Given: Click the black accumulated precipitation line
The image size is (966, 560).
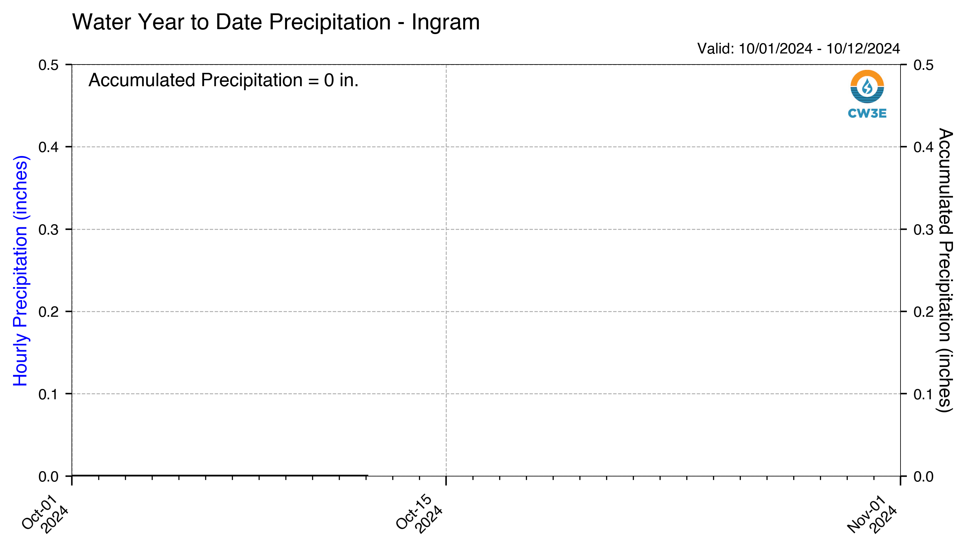Looking at the screenshot, I should pos(220,475).
